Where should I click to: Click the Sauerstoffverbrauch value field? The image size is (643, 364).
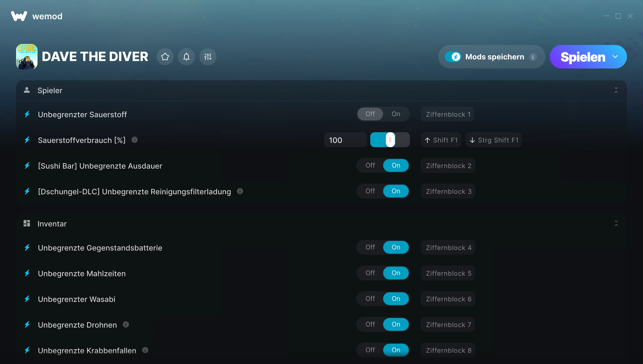[345, 140]
